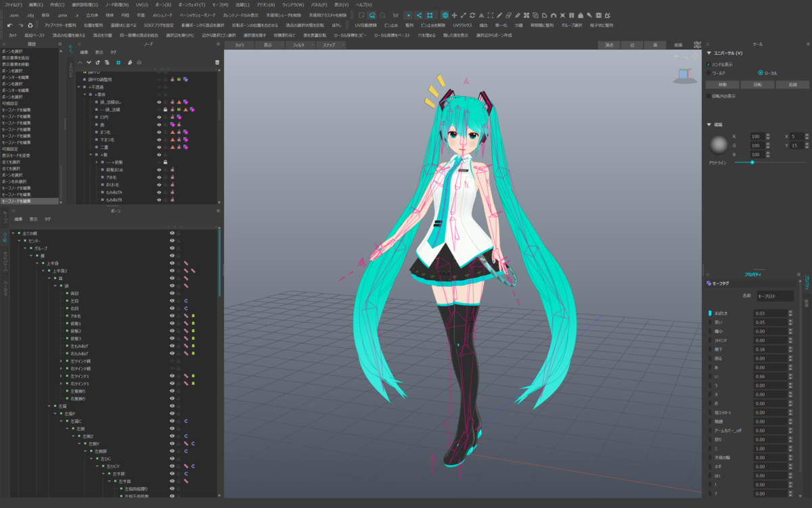812x508 pixels.
Task: Activate the lasso selection tool icon
Action: (372, 15)
